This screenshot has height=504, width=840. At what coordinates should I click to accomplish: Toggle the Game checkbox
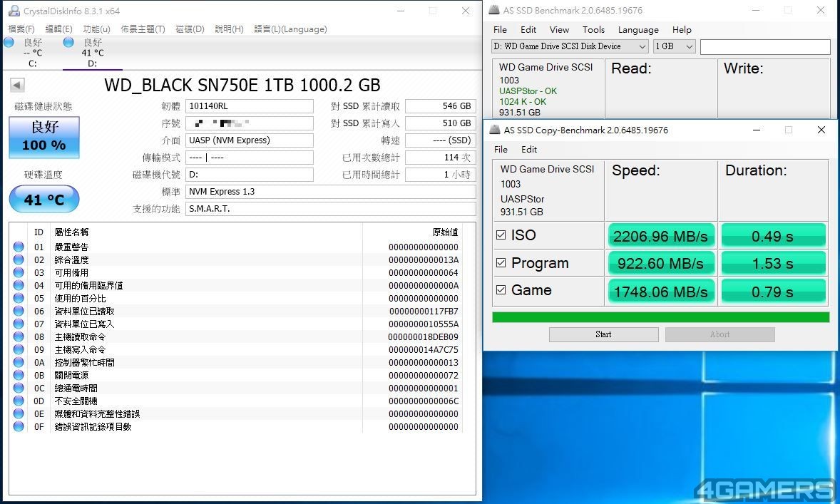pyautogui.click(x=501, y=289)
